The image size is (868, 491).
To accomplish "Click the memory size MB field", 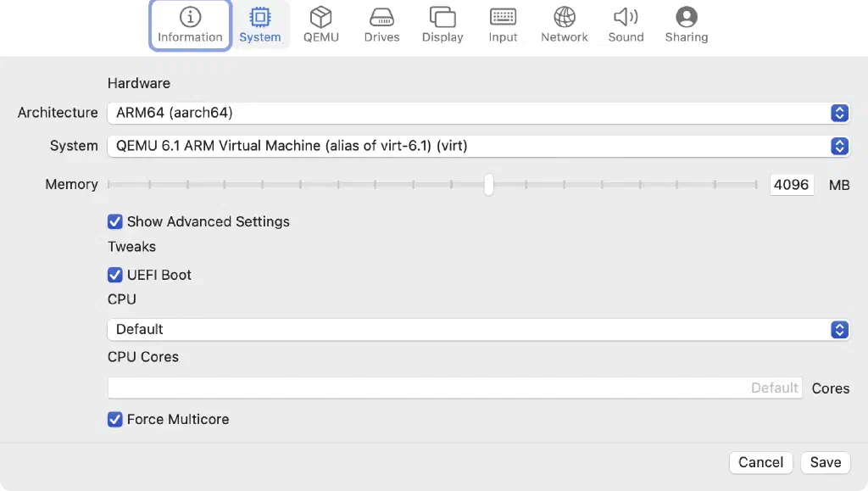I will pos(791,185).
